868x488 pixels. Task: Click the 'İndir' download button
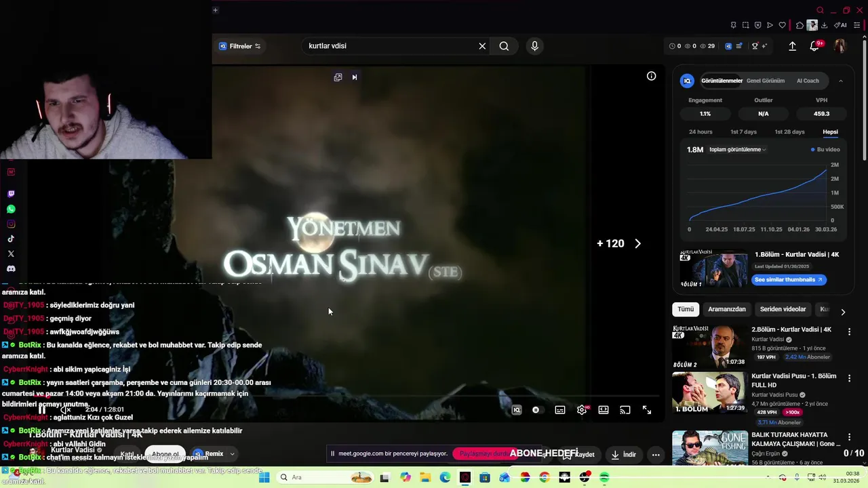[x=623, y=454]
